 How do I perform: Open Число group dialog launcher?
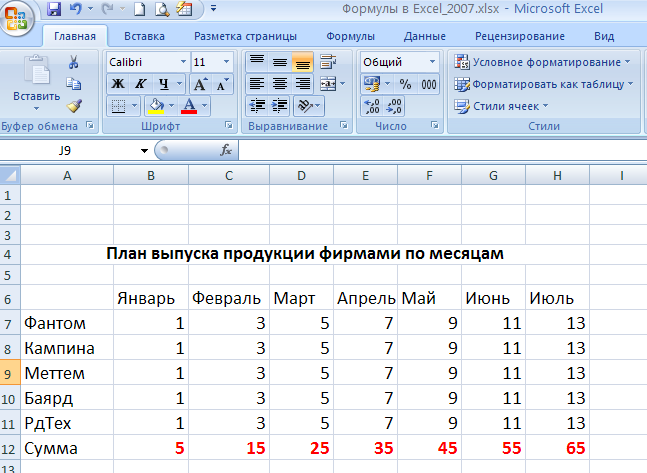coord(434,125)
